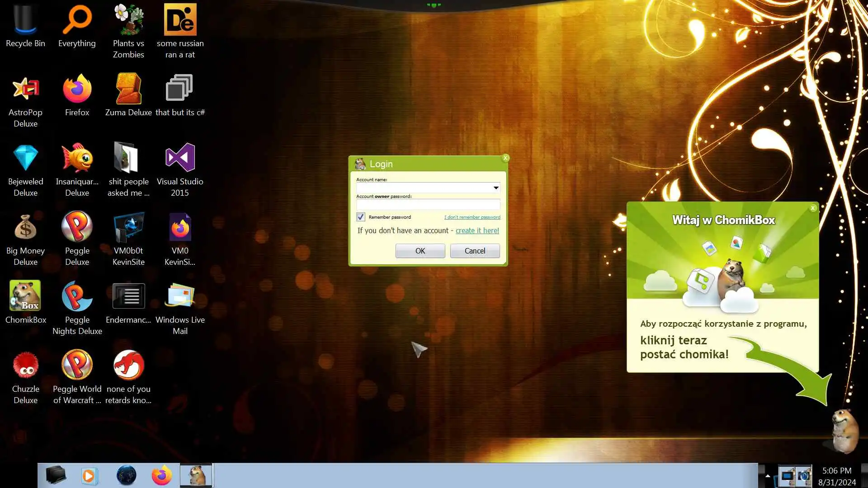Show hidden system tray icons
Viewport: 868px width, 488px height.
768,475
